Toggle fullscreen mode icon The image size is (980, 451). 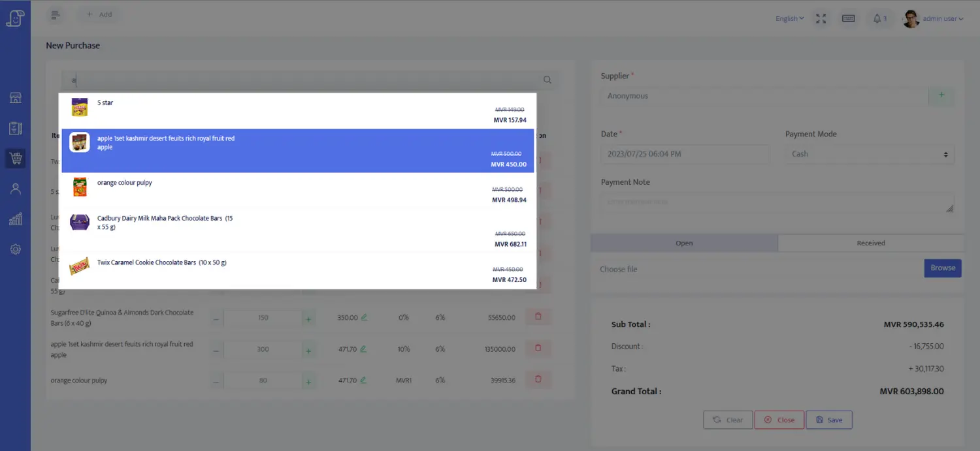coord(821,18)
